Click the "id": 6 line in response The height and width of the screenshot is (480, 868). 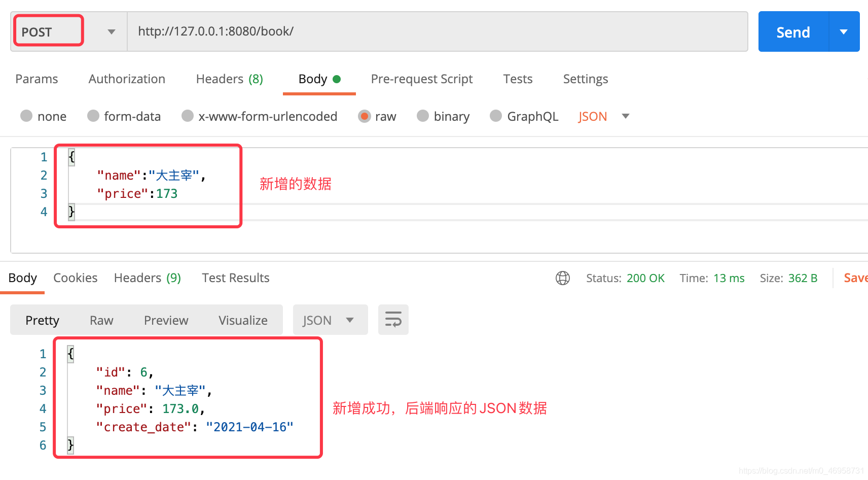coord(125,372)
